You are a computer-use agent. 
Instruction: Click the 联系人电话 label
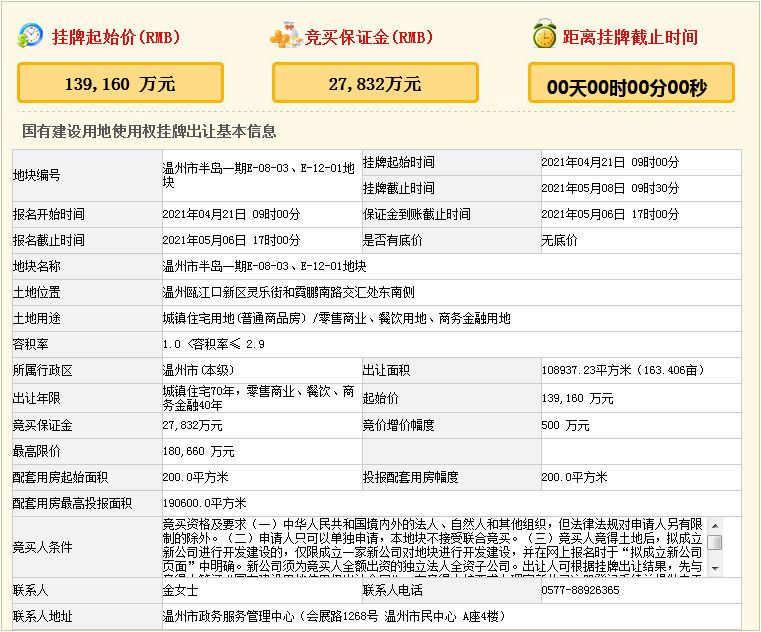point(393,590)
